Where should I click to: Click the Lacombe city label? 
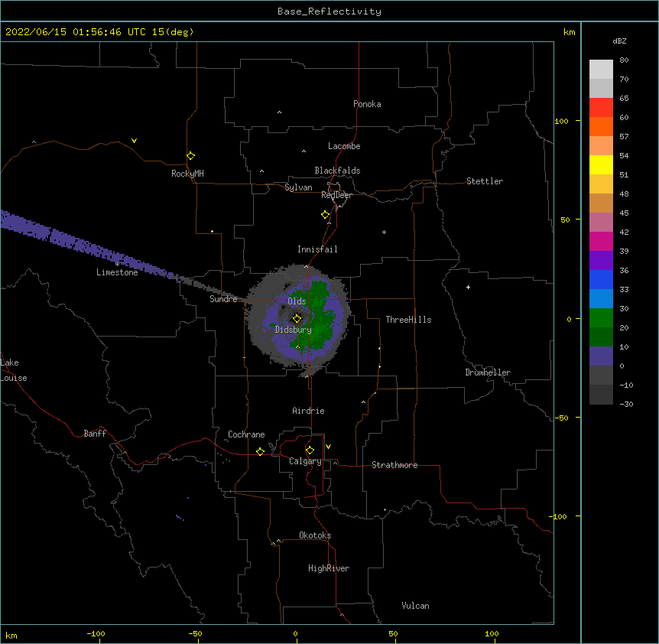[x=344, y=146]
